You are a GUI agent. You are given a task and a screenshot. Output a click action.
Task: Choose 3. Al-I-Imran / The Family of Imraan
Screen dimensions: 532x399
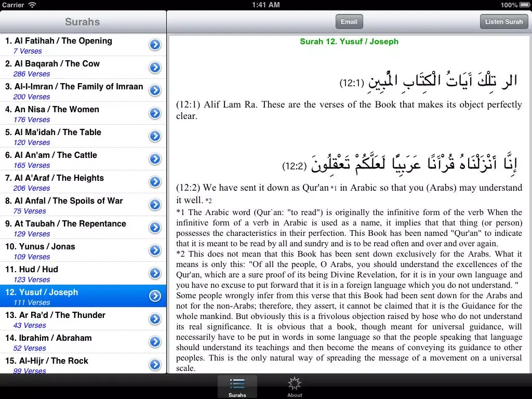point(83,90)
